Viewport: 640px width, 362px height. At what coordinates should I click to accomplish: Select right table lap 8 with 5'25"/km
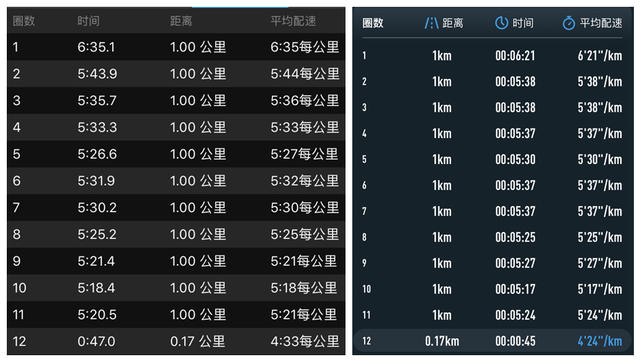coord(493,237)
